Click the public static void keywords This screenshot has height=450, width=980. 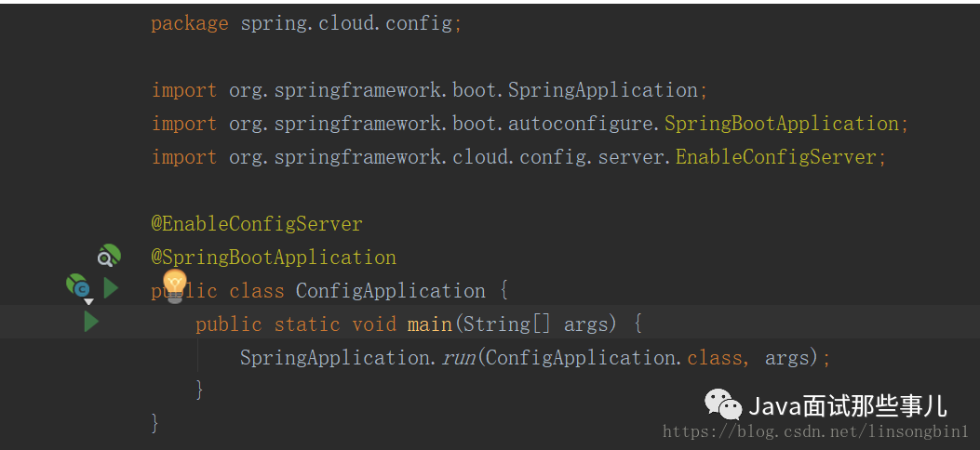296,324
